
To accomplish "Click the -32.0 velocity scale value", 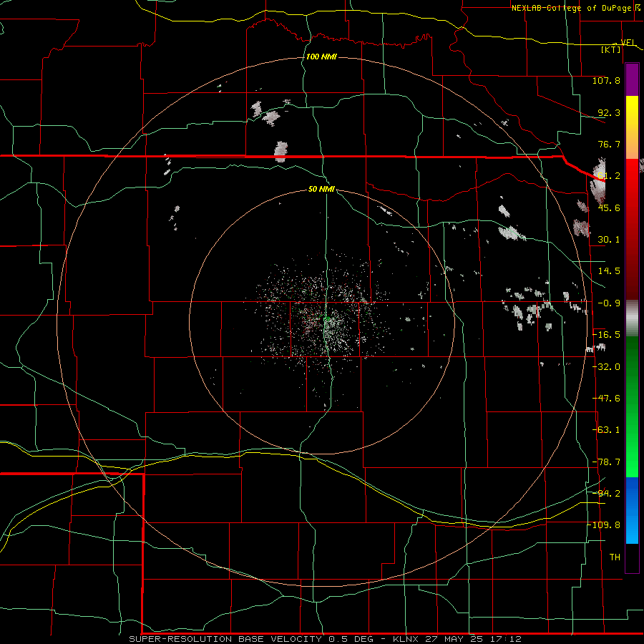I will point(606,367).
